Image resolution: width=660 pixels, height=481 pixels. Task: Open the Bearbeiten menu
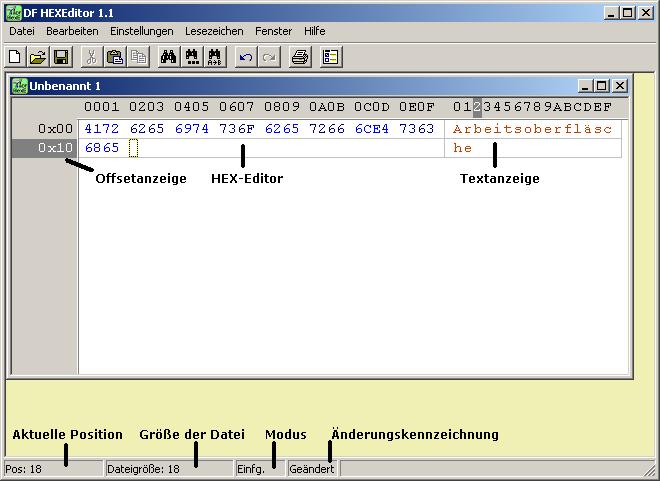click(x=72, y=31)
